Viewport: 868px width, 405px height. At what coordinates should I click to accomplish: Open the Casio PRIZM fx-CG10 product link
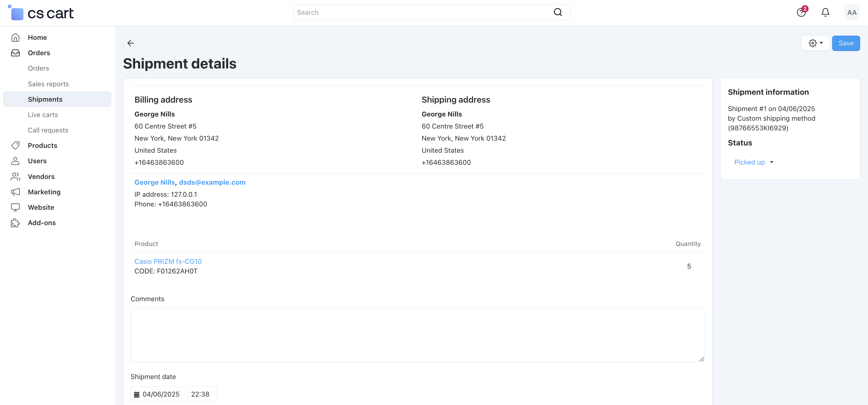pyautogui.click(x=168, y=261)
